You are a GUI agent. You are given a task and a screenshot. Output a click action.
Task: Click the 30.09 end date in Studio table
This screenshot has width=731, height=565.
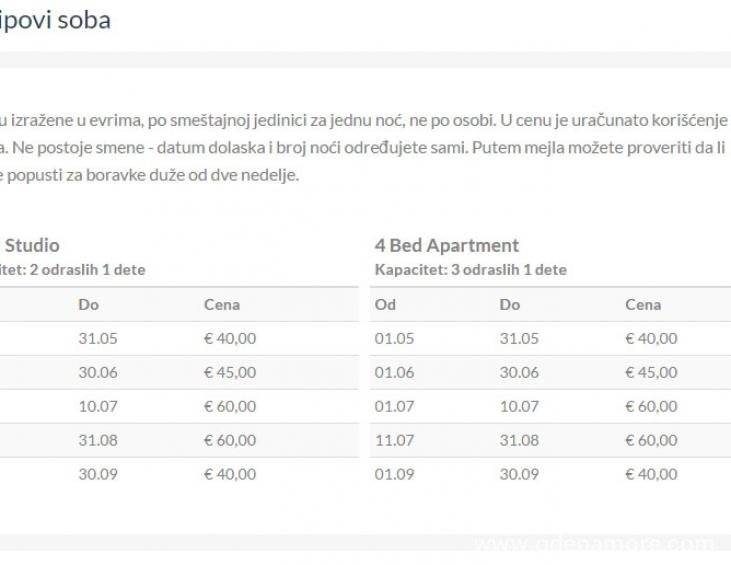pyautogui.click(x=98, y=475)
